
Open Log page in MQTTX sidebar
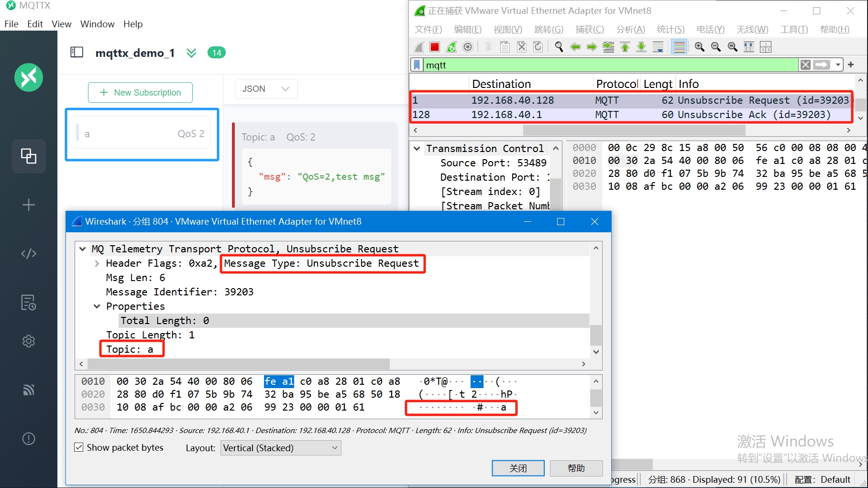(x=29, y=302)
